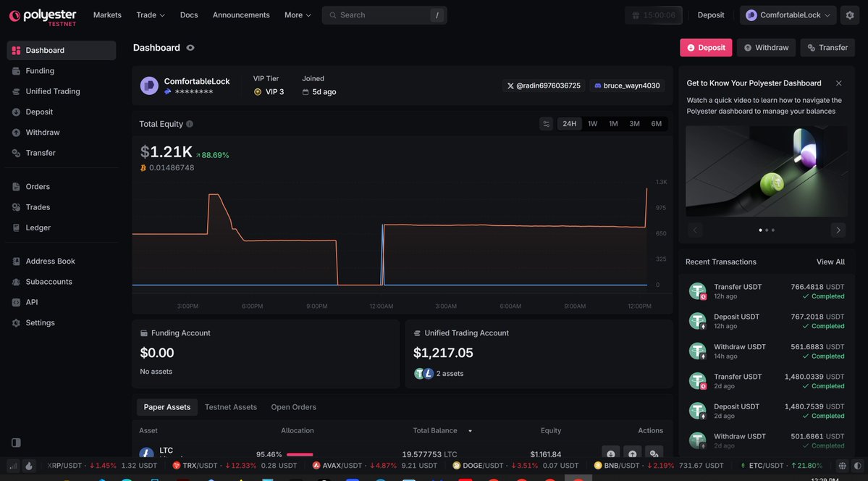Open Address Book in sidebar
The height and width of the screenshot is (481, 868).
(62, 261)
